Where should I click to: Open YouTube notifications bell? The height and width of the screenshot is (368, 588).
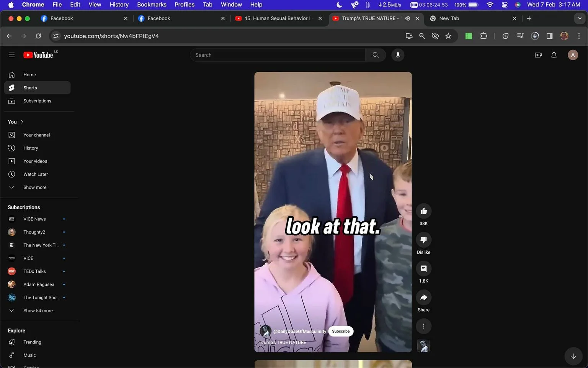pos(554,55)
